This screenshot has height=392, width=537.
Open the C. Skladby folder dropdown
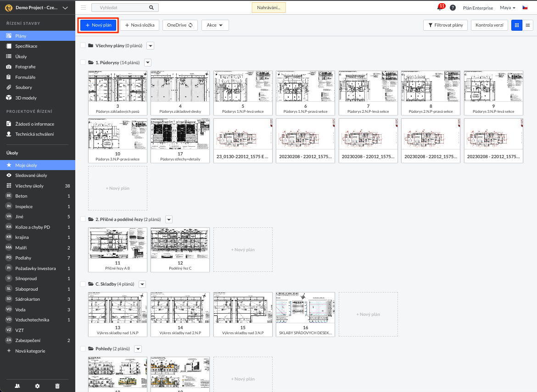pos(142,284)
